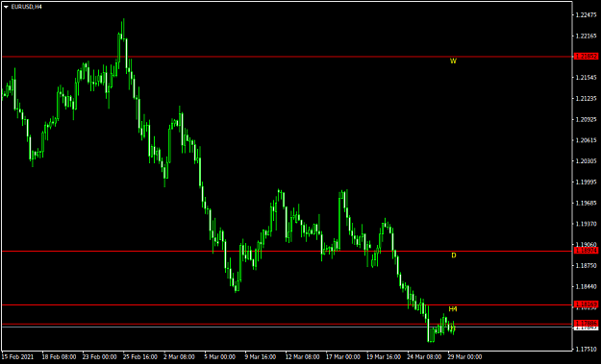Screen dimensions: 601x364
Task: Click the 1.18750 price axis value
Action: 587,266
